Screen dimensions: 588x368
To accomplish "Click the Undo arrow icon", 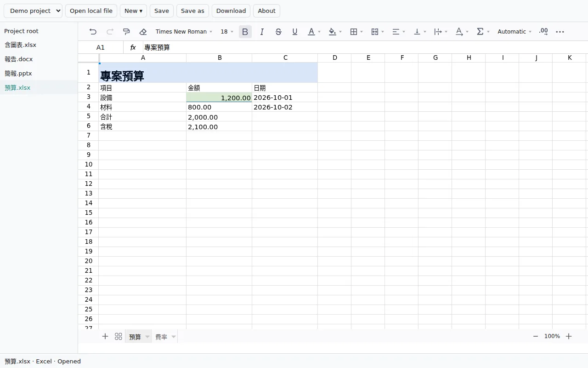I will pyautogui.click(x=93, y=32).
